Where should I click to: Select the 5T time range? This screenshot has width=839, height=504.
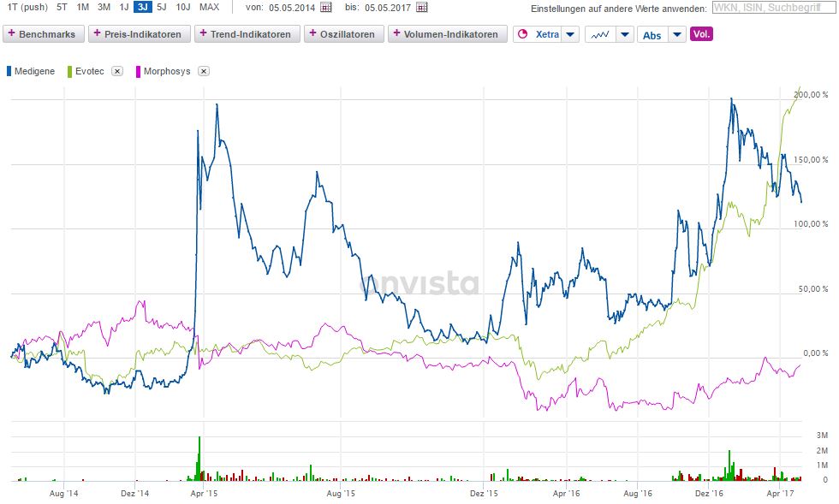[x=62, y=8]
